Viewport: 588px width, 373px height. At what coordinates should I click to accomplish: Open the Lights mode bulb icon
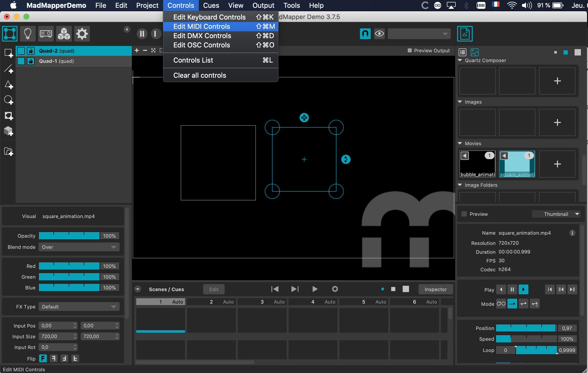tap(28, 34)
